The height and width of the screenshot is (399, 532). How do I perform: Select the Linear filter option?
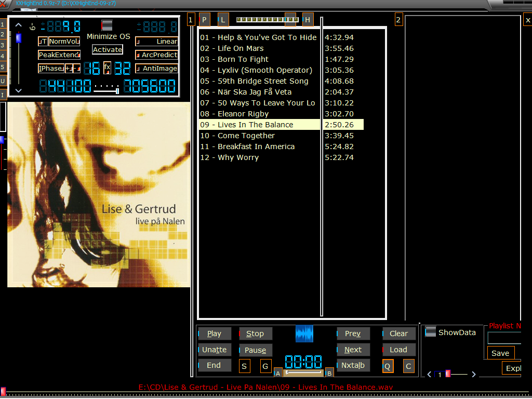(156, 42)
